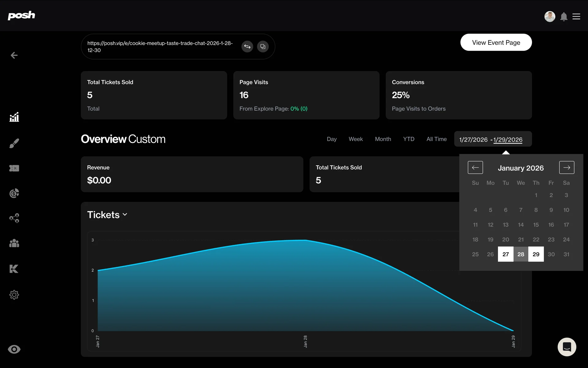Copy the event URL to clipboard
Image resolution: width=588 pixels, height=368 pixels.
click(x=263, y=47)
